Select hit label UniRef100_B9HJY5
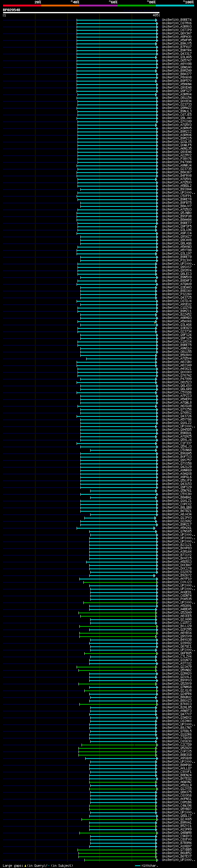This screenshot has width=197, height=868. (x=177, y=43)
